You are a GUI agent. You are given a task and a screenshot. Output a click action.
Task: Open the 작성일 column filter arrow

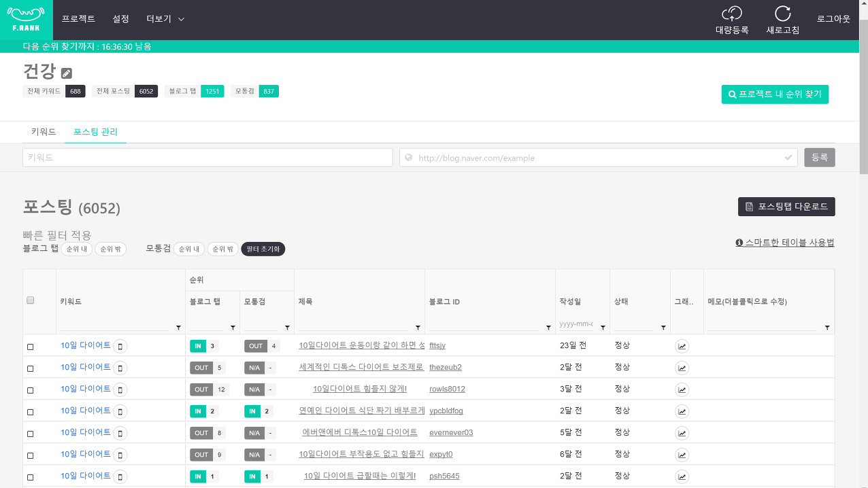(x=603, y=328)
